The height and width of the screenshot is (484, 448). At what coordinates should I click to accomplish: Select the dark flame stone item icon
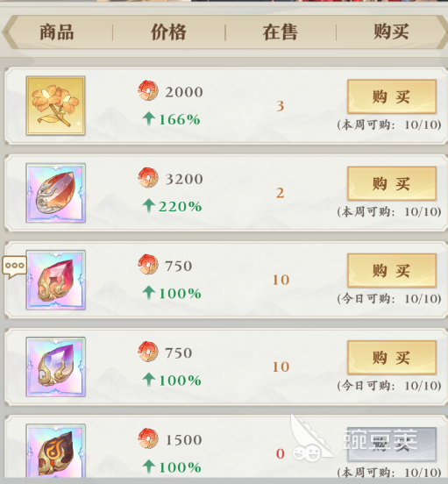tap(55, 451)
